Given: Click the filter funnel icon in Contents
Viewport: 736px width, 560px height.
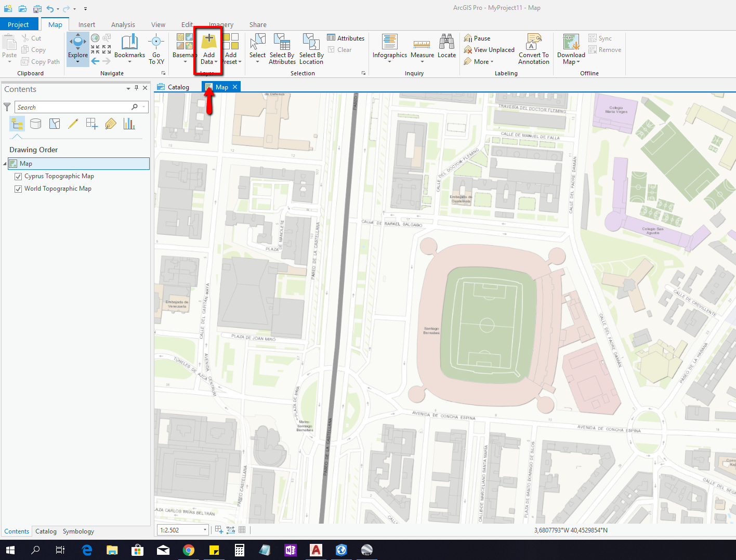Looking at the screenshot, I should pos(7,107).
